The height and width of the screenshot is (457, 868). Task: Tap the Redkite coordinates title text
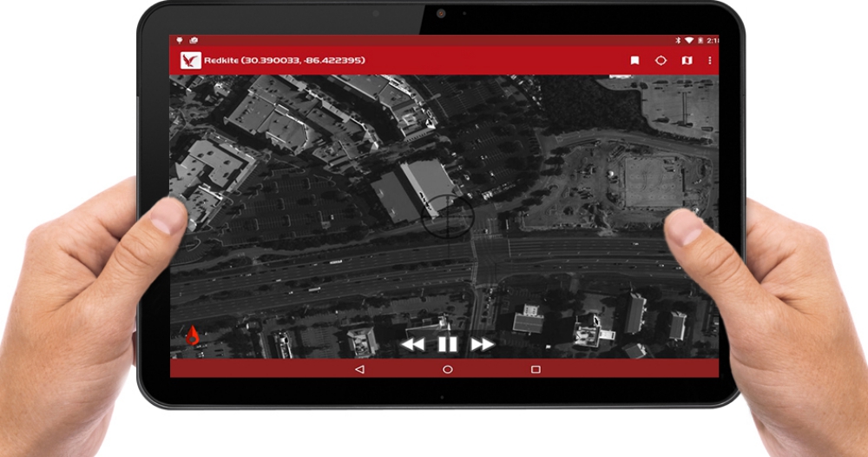(x=285, y=61)
